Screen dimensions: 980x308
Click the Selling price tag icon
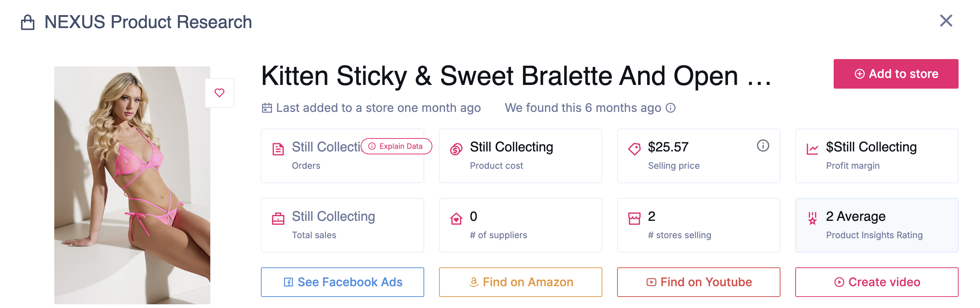[x=634, y=149]
